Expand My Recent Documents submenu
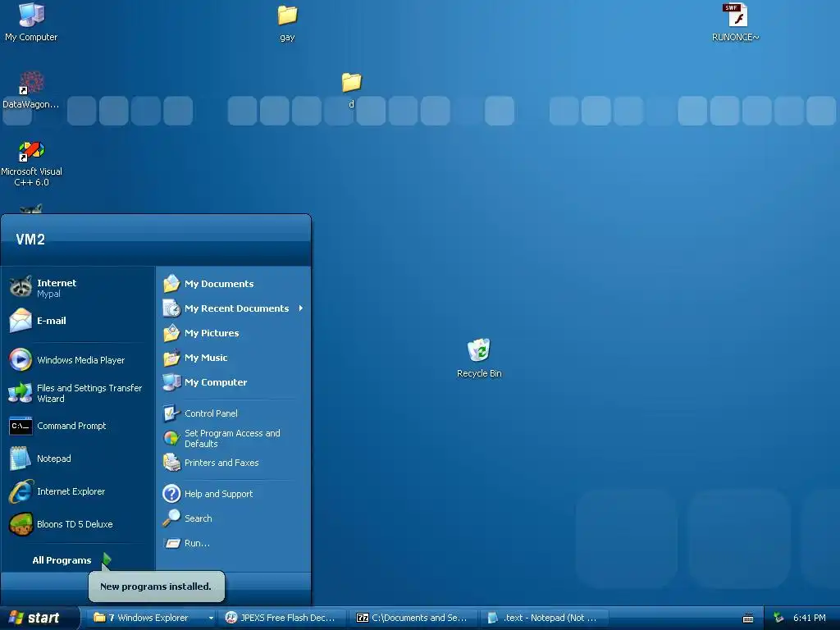Screen dimensions: 840x630 [x=234, y=308]
